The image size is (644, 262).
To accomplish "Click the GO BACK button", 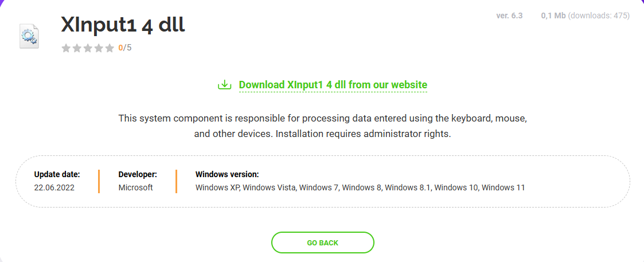I will pyautogui.click(x=322, y=243).
